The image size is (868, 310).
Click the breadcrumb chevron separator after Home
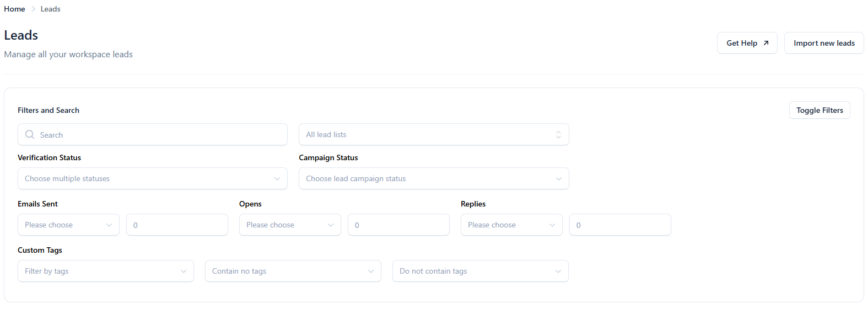pos(33,9)
